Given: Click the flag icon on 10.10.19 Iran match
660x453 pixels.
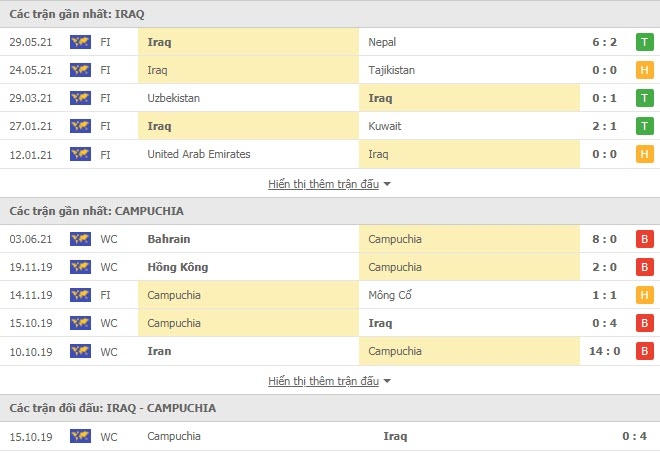Looking at the screenshot, I should (80, 351).
